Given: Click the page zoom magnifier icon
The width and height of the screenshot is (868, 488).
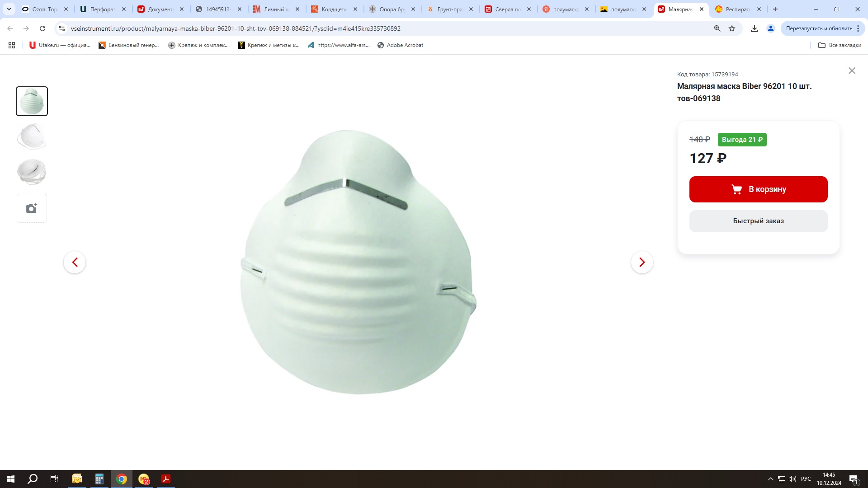Looking at the screenshot, I should click(717, 28).
